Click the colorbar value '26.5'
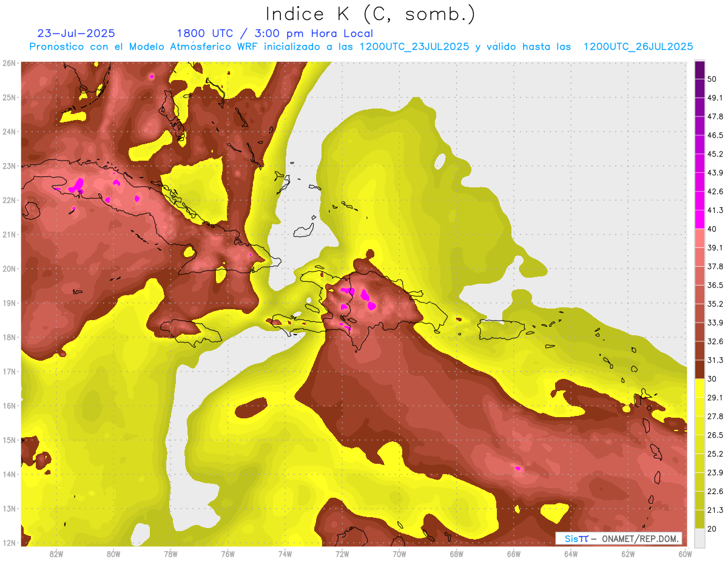Image resolution: width=728 pixels, height=562 pixels. pyautogui.click(x=715, y=435)
